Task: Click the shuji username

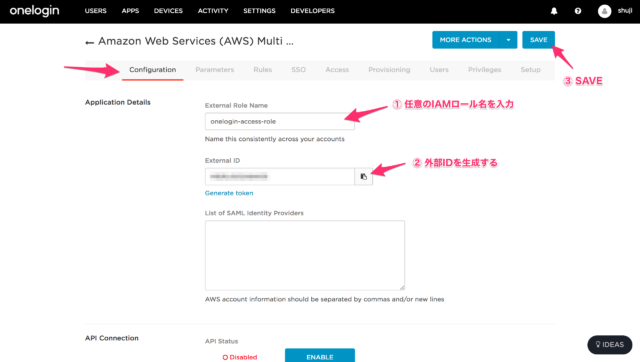Action: point(624,11)
